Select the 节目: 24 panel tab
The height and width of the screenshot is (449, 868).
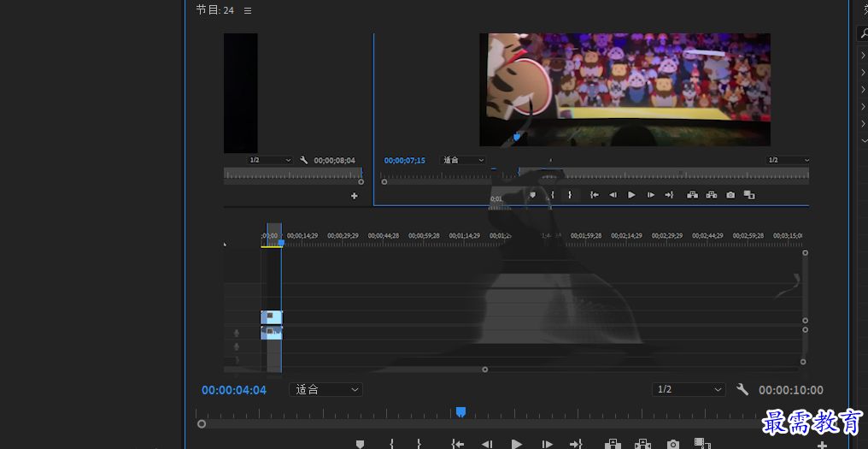click(214, 10)
